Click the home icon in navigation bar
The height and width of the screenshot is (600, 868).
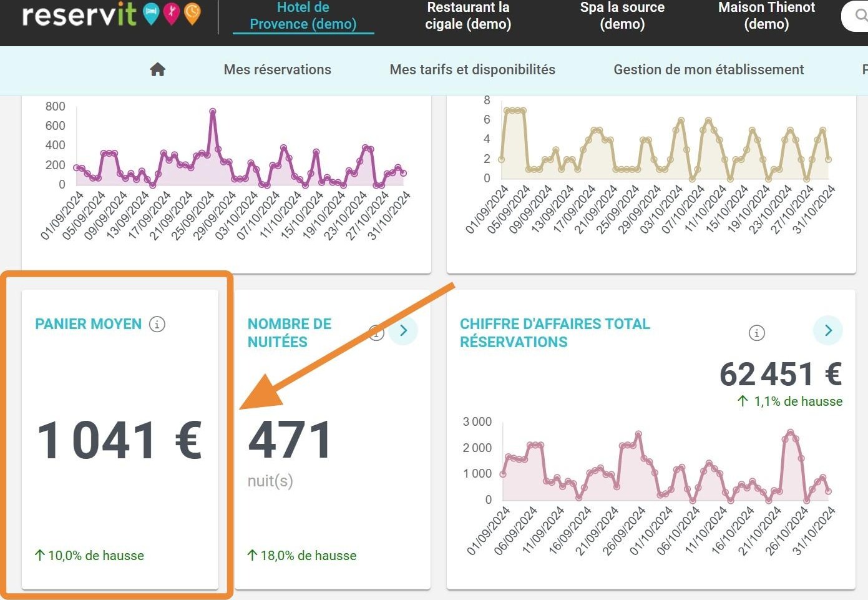[157, 69]
